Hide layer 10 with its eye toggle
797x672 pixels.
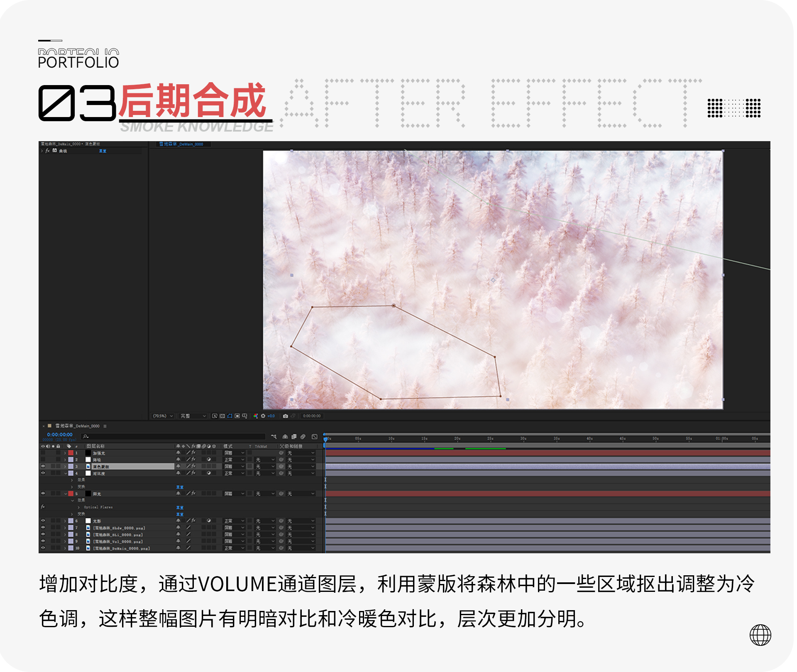pyautogui.click(x=43, y=548)
